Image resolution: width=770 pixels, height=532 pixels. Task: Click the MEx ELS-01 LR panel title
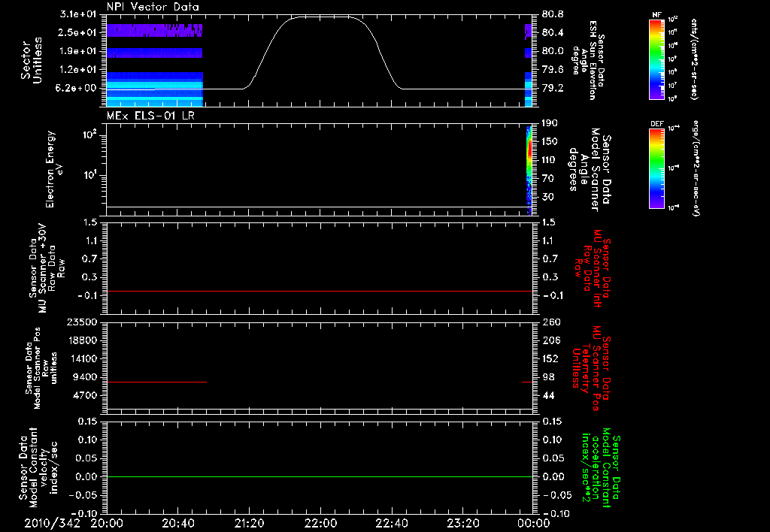click(152, 116)
